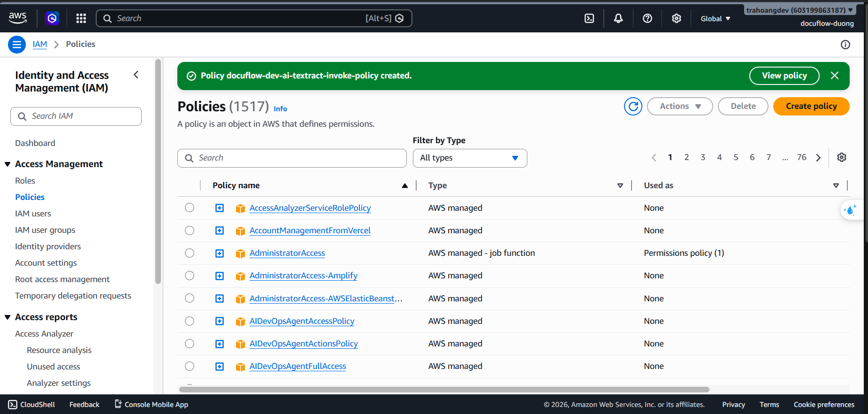
Task: Click the horizontal scrollbar under the table
Action: 444,390
